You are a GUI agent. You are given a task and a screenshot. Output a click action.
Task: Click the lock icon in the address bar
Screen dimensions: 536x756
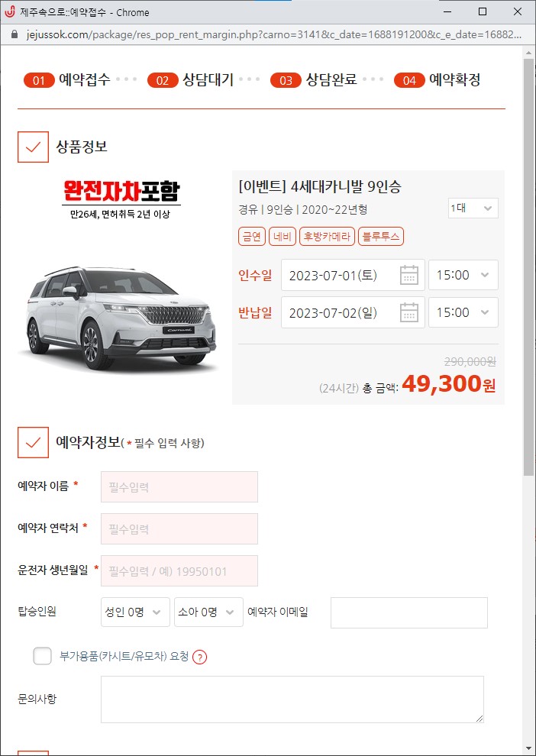14,34
